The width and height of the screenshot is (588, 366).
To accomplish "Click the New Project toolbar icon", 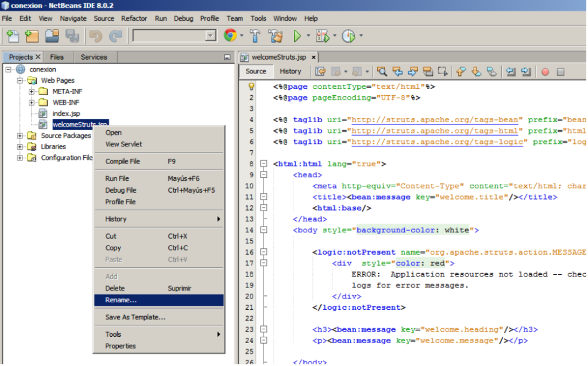I will coord(32,36).
